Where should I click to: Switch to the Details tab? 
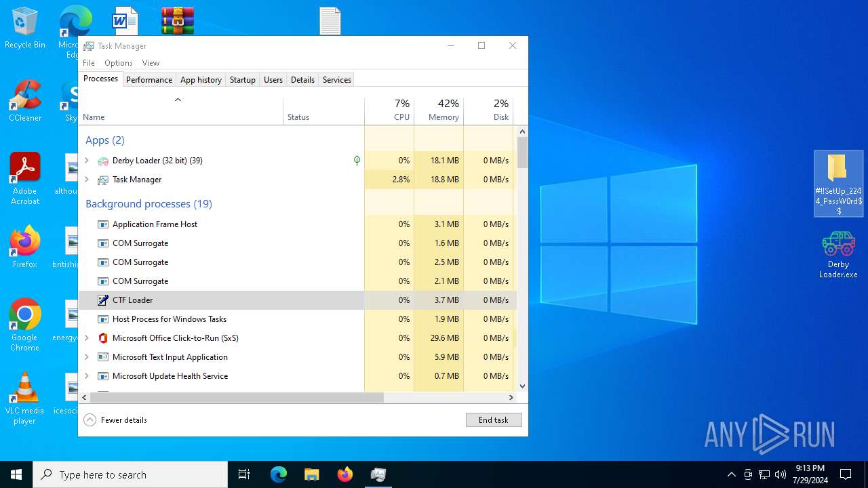pos(302,80)
